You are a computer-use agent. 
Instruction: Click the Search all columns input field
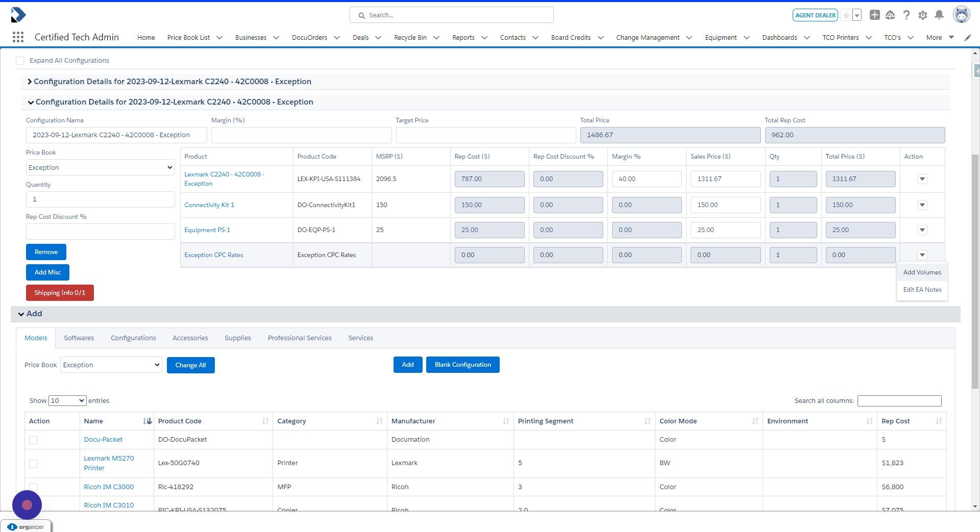(899, 401)
